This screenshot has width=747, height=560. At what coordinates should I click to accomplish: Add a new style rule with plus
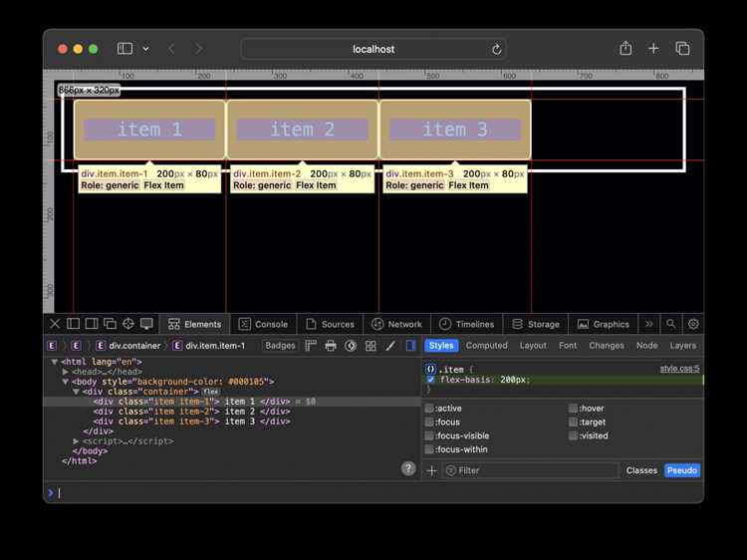[431, 471]
